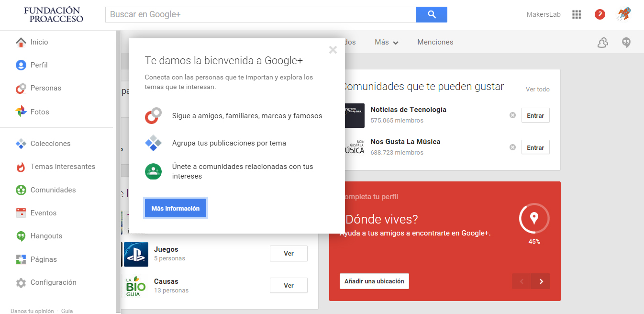Open Noticias de Tecnología community thumbnail
This screenshot has height=314, width=644.
pos(355,115)
